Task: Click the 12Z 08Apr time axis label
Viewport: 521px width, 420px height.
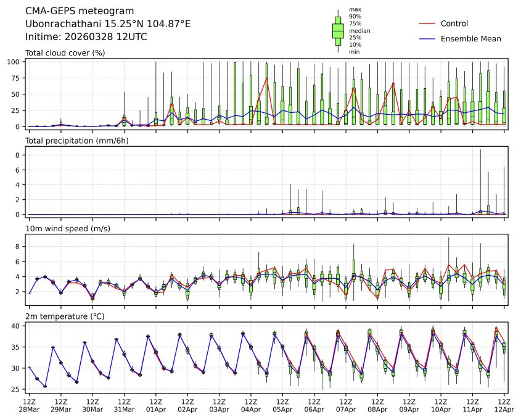Action: click(x=377, y=405)
